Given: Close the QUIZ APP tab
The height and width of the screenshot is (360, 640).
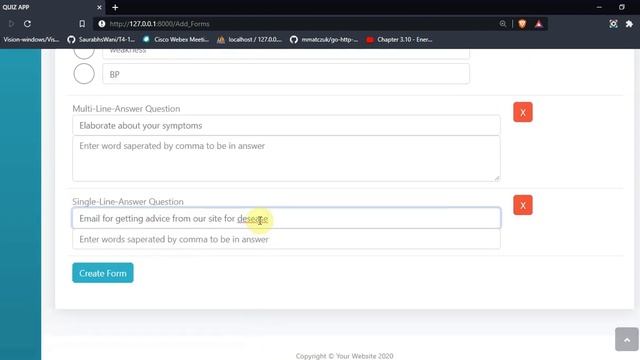Looking at the screenshot, I should coord(99,7).
